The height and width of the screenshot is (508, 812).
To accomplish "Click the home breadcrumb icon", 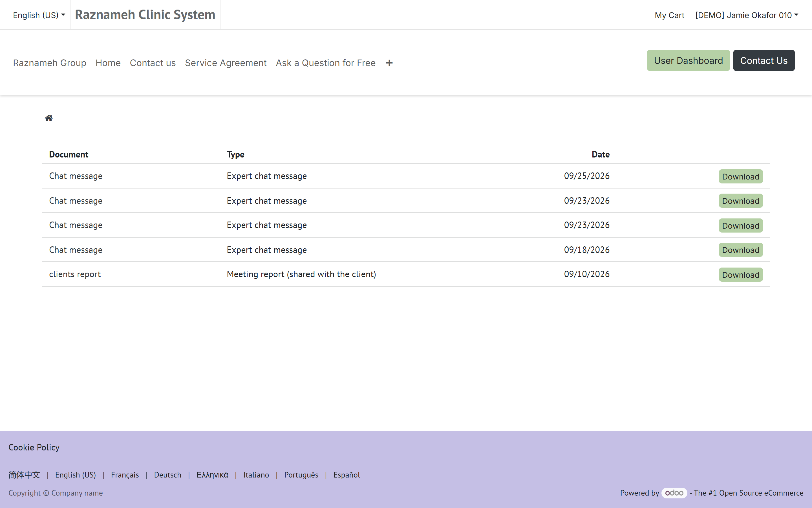I will [x=49, y=118].
